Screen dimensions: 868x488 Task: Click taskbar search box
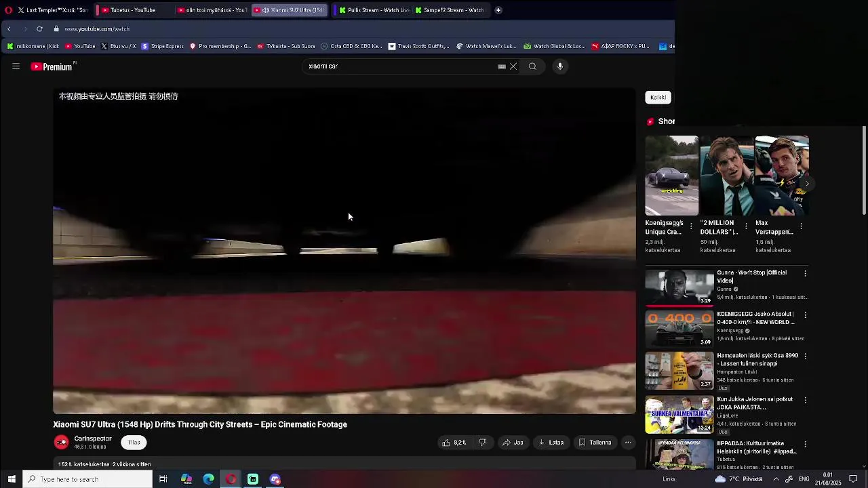[87, 479]
